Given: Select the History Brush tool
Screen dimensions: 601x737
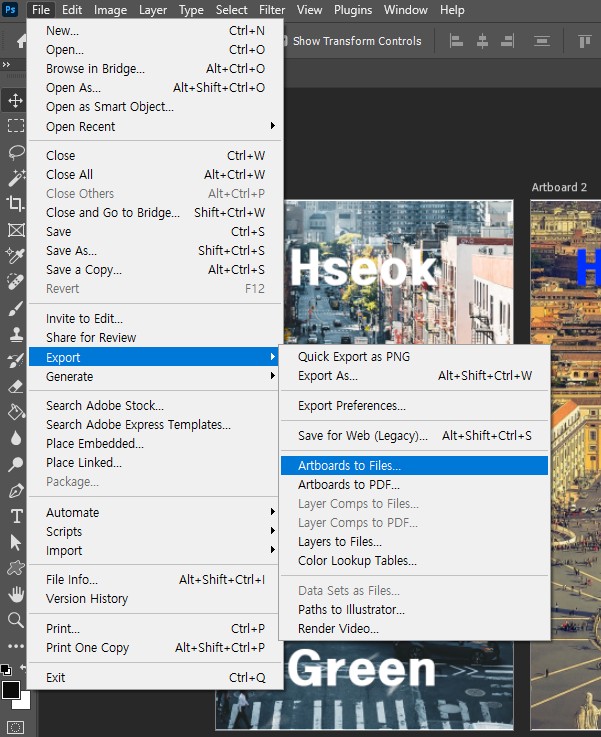Looking at the screenshot, I should pyautogui.click(x=16, y=361).
